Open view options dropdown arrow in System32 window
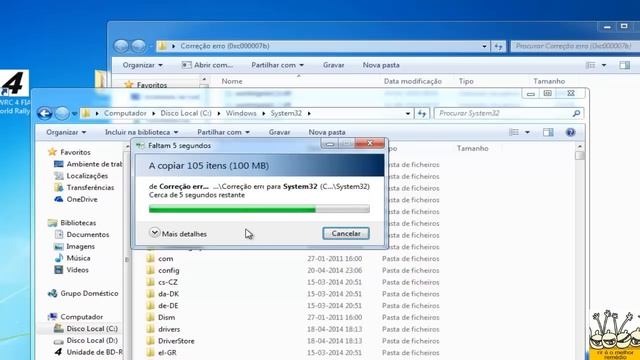Image resolution: width=640 pixels, height=360 pixels. click(x=527, y=132)
